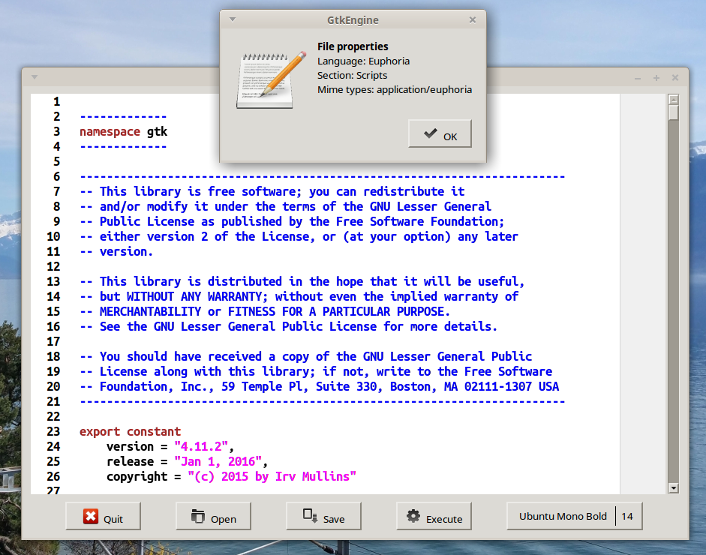This screenshot has width=706, height=555.
Task: Click the scrollbar down arrow in the editor
Action: (673, 487)
